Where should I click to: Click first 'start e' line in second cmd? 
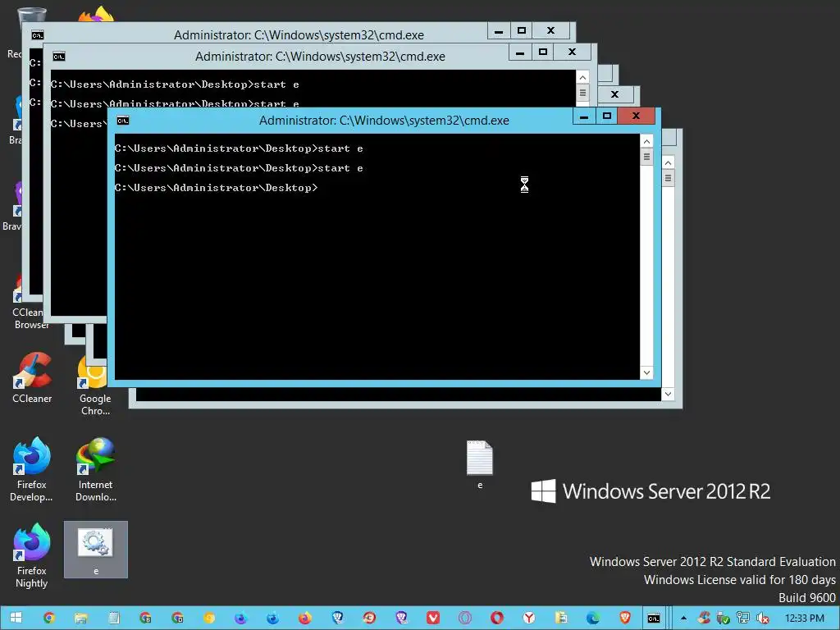[x=175, y=84]
